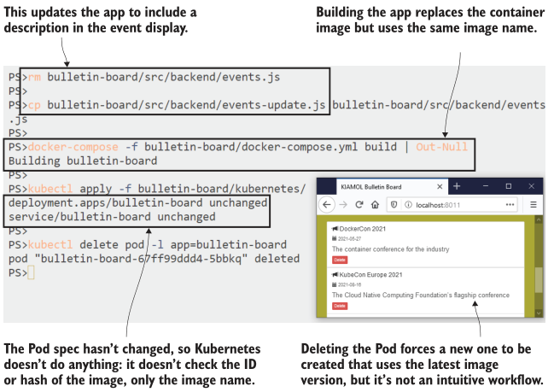
Task: Reload the bulletin board page
Action: 359,205
